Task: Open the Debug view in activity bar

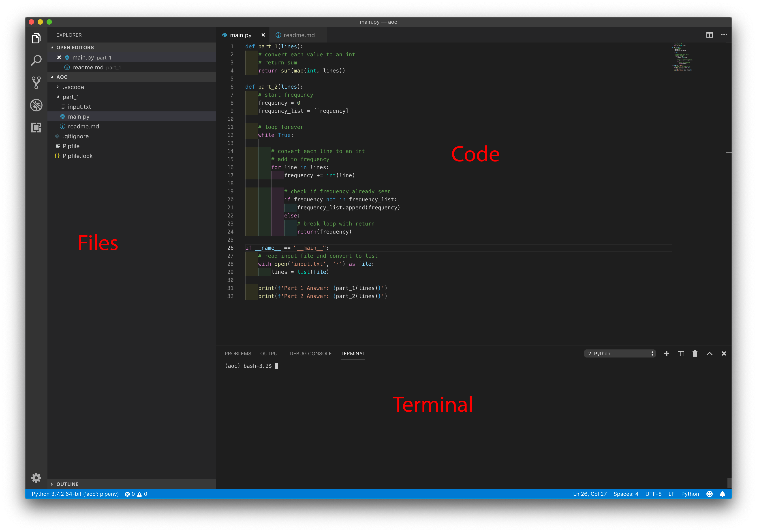Action: (36, 105)
